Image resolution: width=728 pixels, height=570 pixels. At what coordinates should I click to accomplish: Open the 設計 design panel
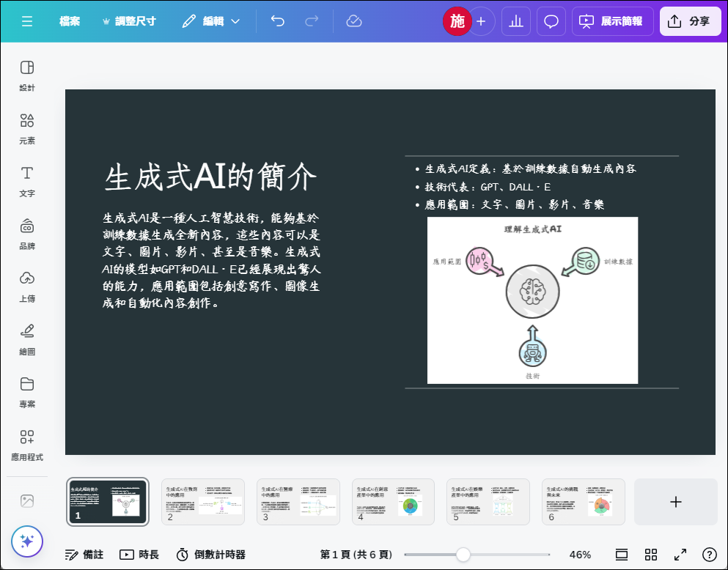tap(27, 75)
